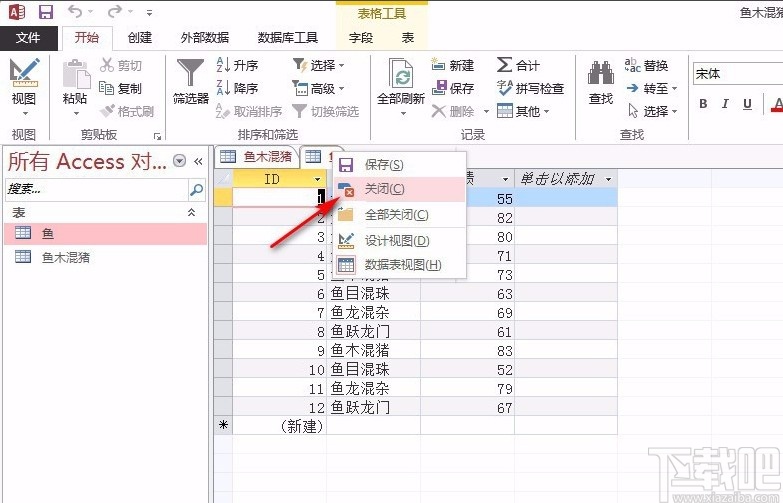
Task: Click 新建 record button
Action: pyautogui.click(x=453, y=65)
